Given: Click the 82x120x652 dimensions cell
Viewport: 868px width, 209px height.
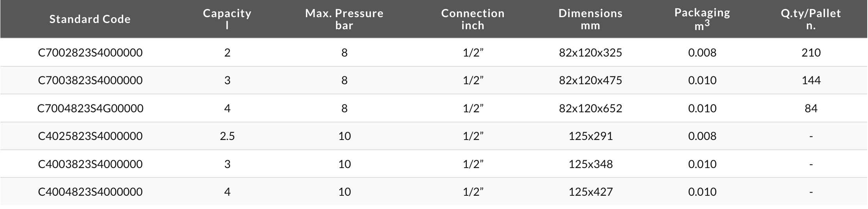Looking at the screenshot, I should point(590,108).
